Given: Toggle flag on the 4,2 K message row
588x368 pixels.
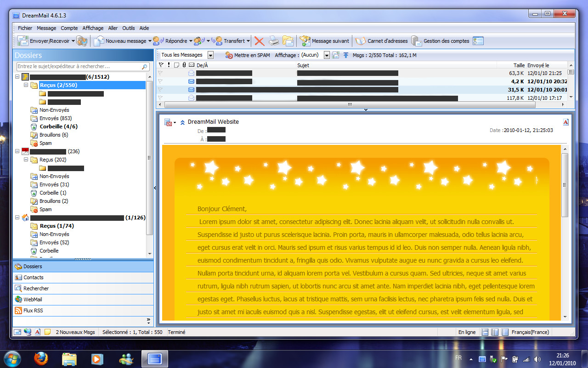Looking at the screenshot, I should click(161, 81).
